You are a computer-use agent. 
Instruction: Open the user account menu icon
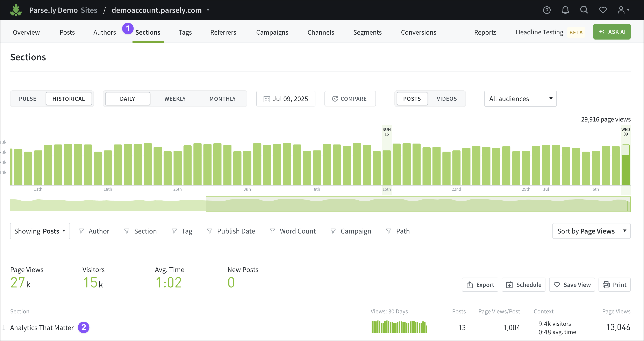tap(623, 10)
